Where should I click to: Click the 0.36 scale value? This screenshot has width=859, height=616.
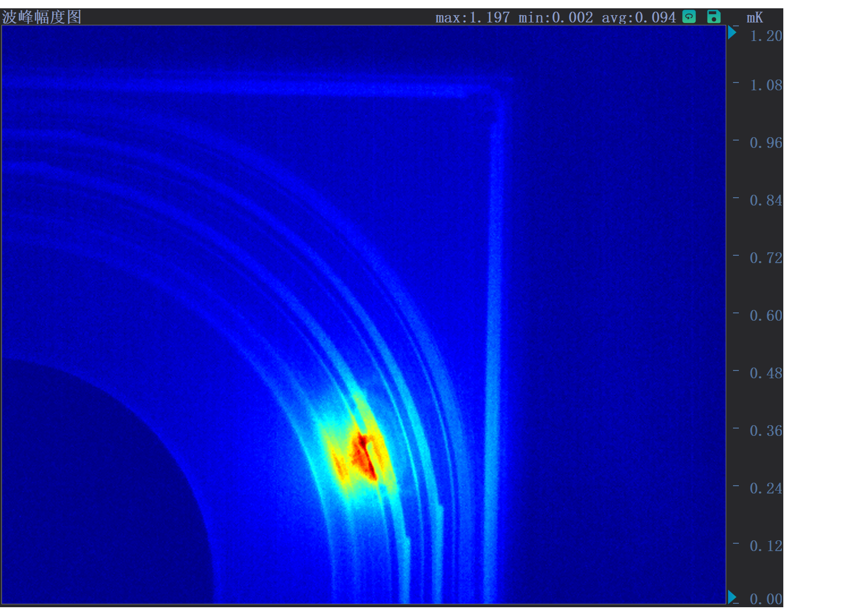click(766, 431)
